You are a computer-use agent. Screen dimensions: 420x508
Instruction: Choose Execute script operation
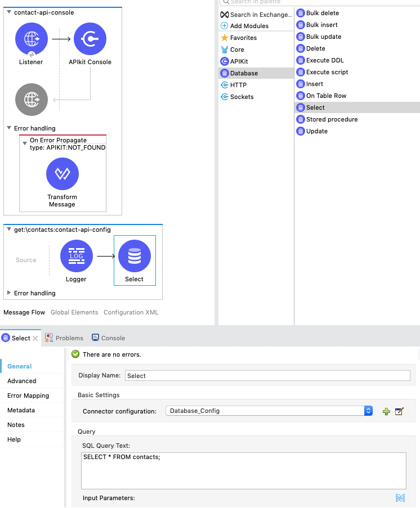[x=323, y=72]
